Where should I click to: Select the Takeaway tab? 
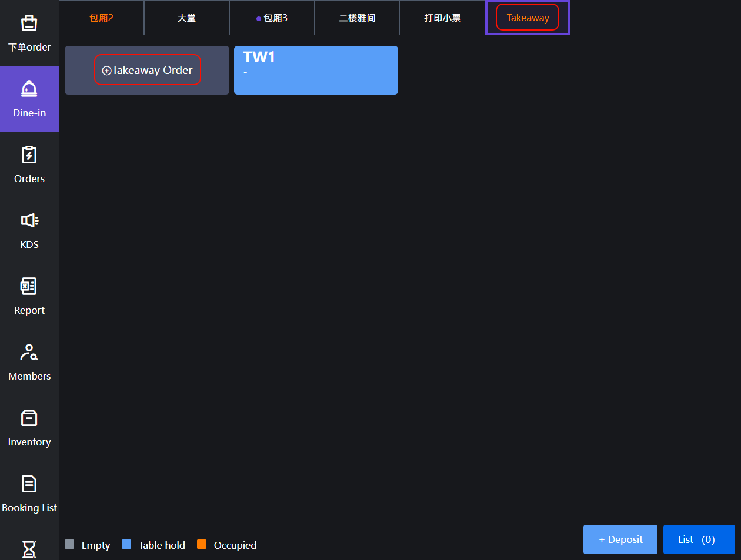tap(528, 18)
